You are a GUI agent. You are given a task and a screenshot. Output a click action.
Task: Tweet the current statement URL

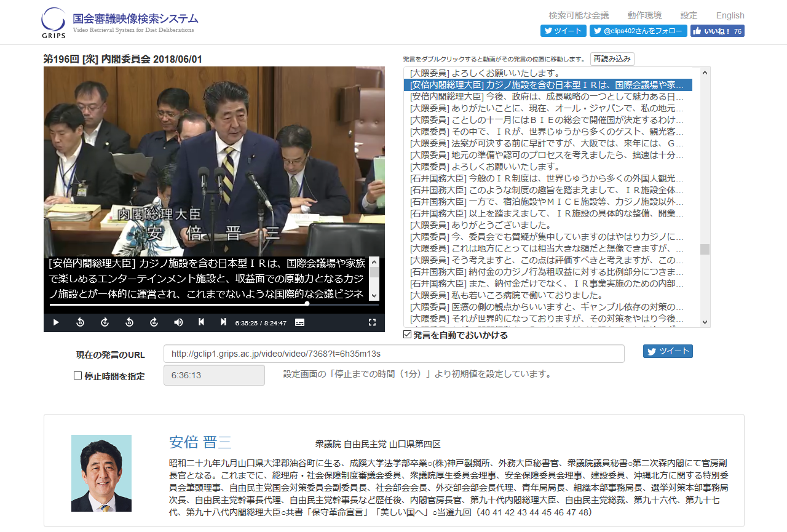(668, 351)
